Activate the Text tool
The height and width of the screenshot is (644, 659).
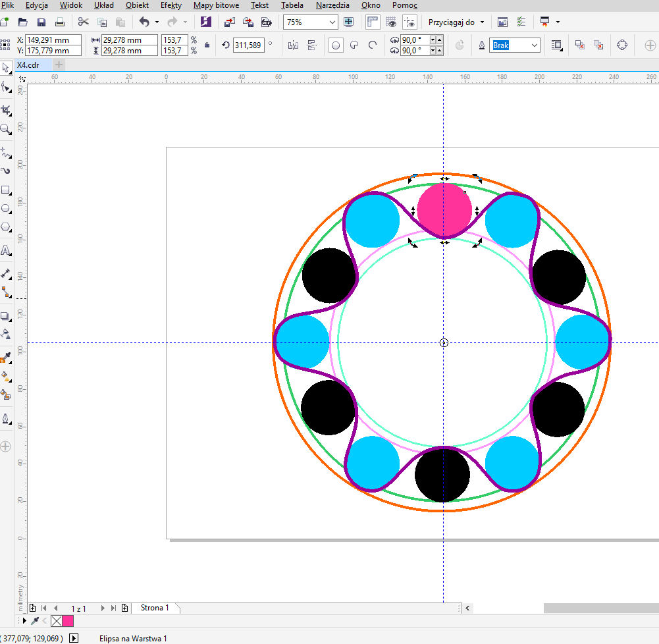(x=6, y=250)
